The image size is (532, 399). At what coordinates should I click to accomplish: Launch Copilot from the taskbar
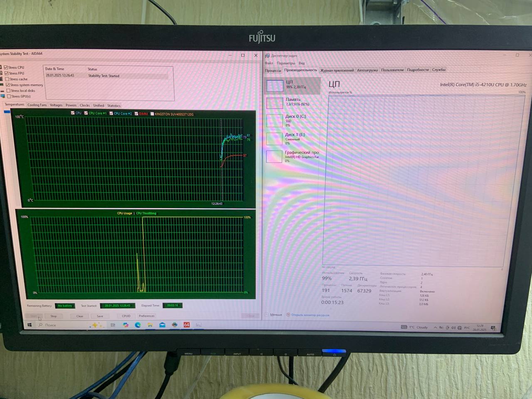coord(126,325)
